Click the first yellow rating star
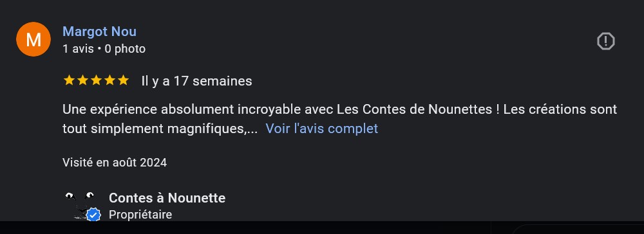The image size is (644, 234). pyautogui.click(x=69, y=80)
